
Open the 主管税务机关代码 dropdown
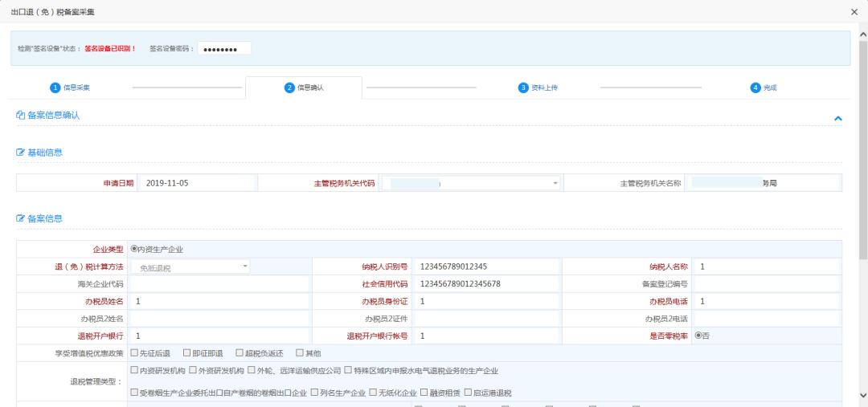(x=555, y=183)
